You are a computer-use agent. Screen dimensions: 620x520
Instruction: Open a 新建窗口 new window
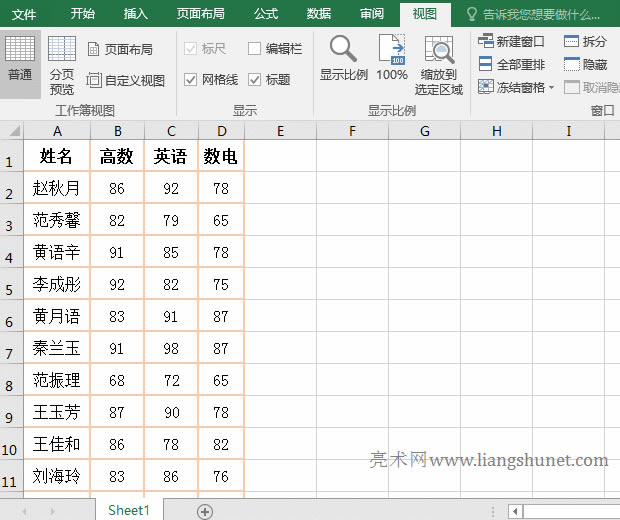pyautogui.click(x=512, y=42)
